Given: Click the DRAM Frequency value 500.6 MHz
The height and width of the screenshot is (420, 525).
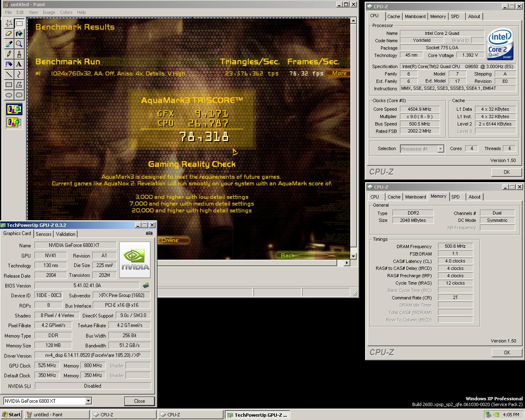Looking at the screenshot, I should coord(455,247).
